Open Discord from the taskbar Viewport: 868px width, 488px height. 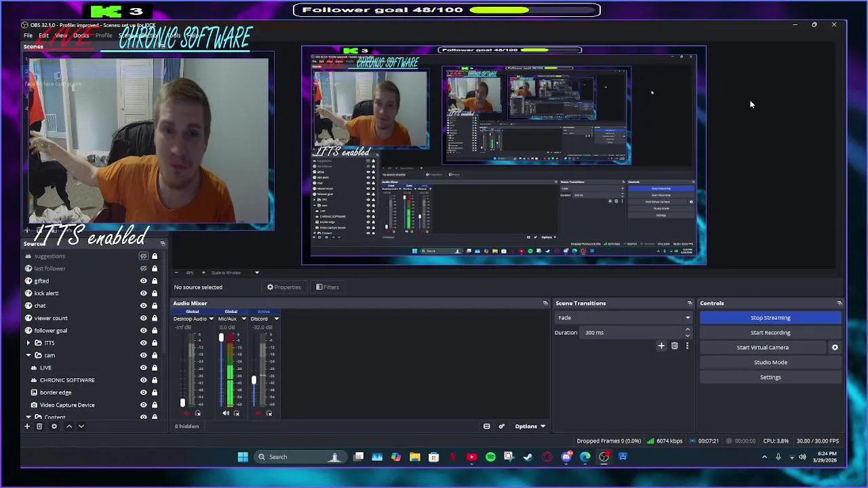tap(566, 457)
